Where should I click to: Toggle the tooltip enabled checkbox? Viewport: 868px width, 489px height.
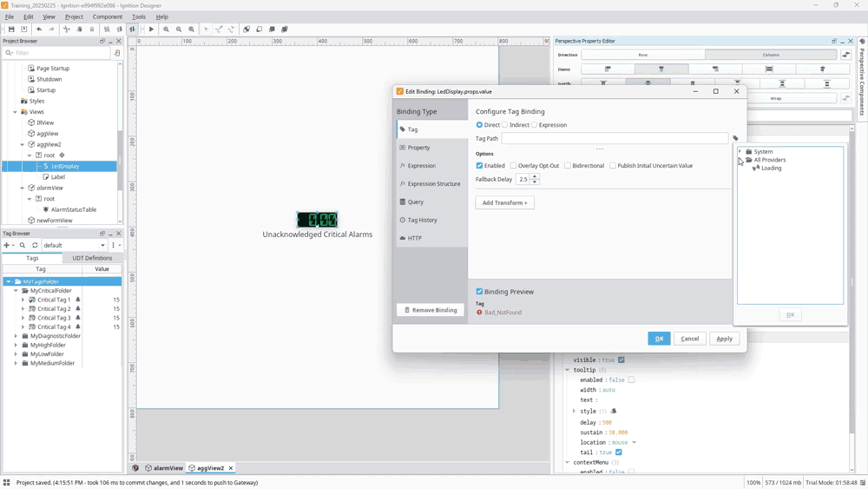631,380
